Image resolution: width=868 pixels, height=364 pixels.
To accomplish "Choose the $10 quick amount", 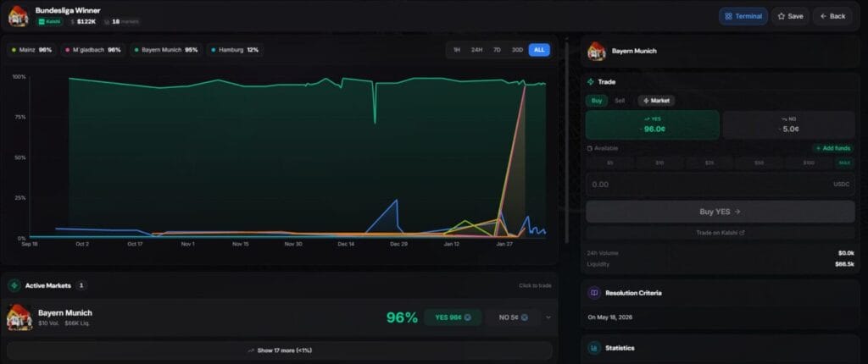I will (x=659, y=163).
